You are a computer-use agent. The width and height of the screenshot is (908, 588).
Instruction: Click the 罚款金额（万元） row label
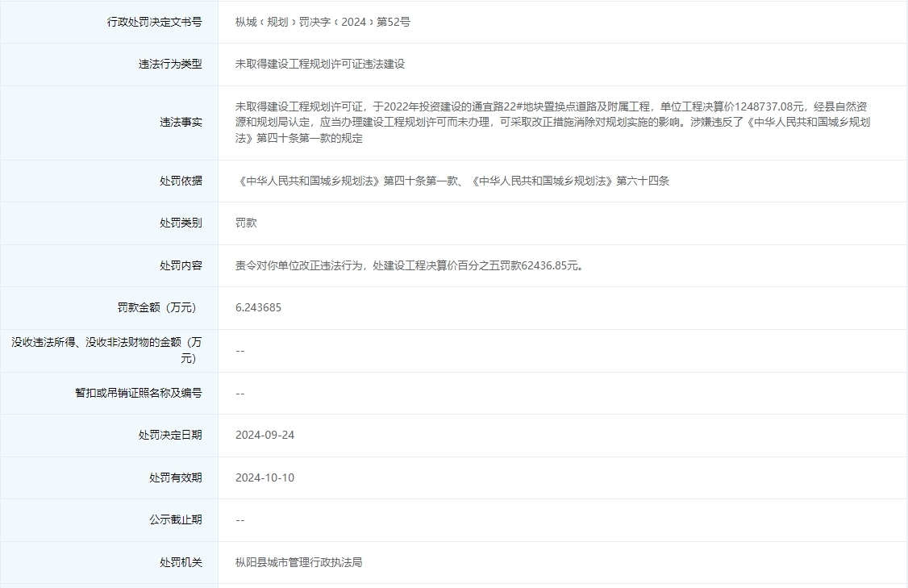(156, 307)
